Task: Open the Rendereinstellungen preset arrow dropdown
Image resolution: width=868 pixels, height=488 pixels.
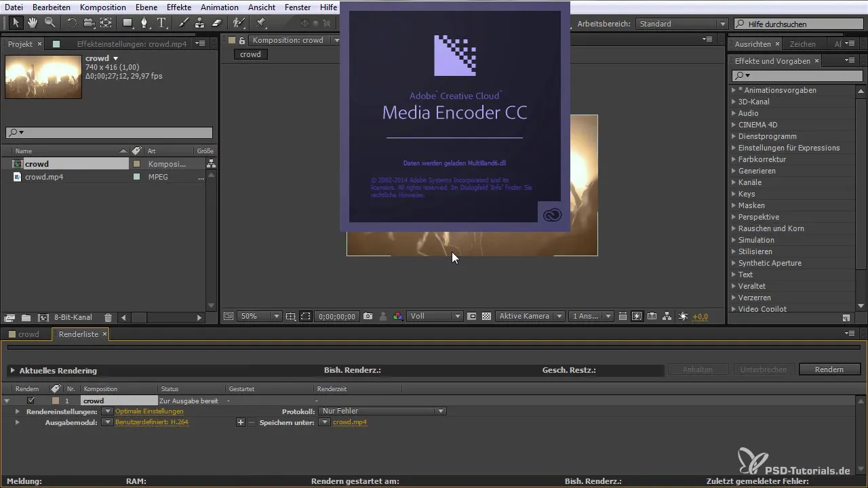Action: point(107,411)
